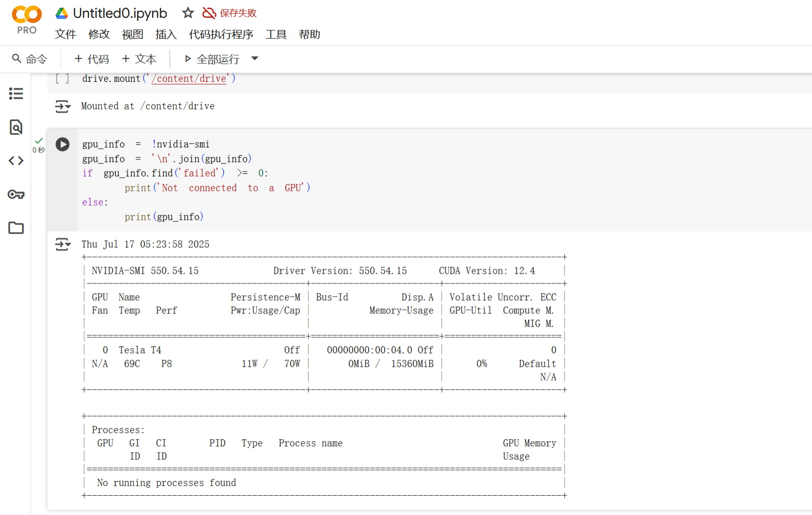The width and height of the screenshot is (812, 515).
Task: Open the secrets key sidebar icon
Action: tap(16, 194)
